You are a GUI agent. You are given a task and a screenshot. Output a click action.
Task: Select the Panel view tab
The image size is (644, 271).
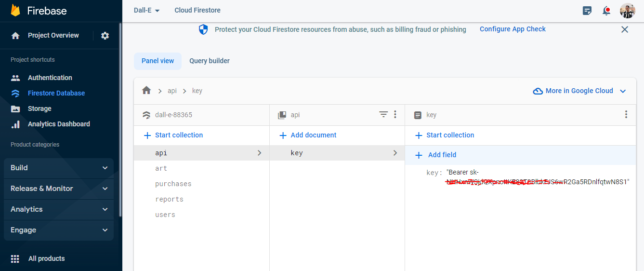(158, 61)
